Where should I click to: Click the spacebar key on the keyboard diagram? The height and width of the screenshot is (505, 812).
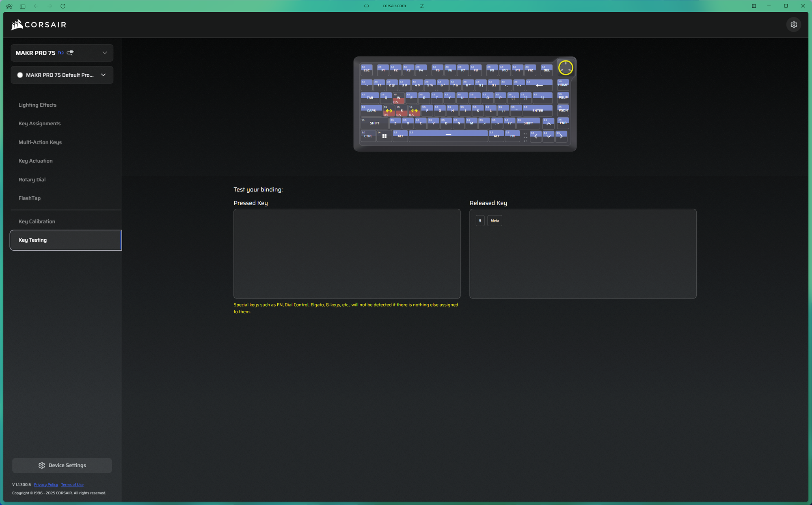[448, 135]
